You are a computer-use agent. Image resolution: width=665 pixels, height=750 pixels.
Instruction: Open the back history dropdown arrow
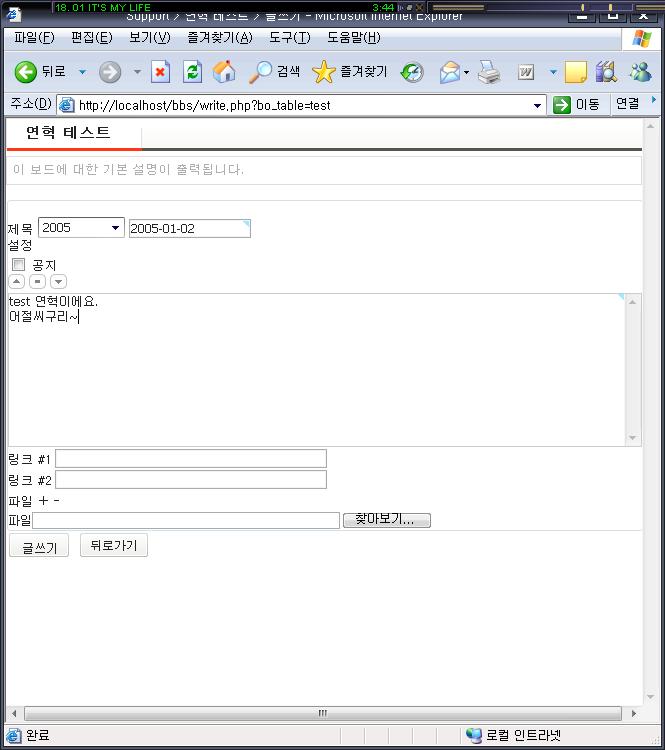[82, 72]
